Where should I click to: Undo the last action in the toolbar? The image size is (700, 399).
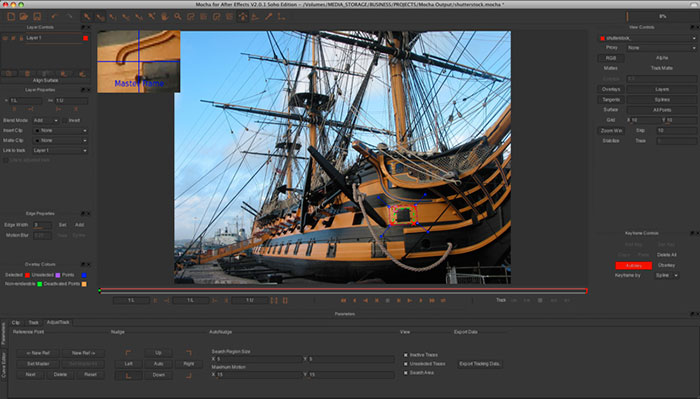click(54, 17)
